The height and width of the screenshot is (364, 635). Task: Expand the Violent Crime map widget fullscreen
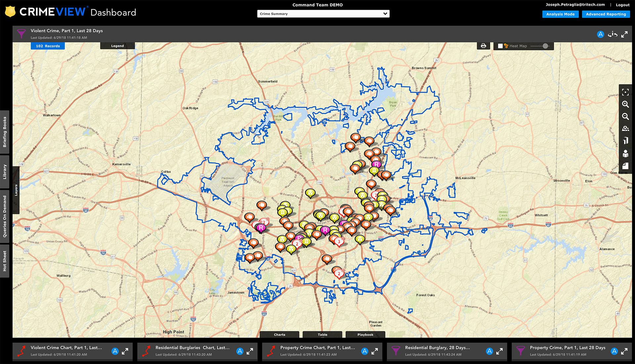[x=624, y=34]
